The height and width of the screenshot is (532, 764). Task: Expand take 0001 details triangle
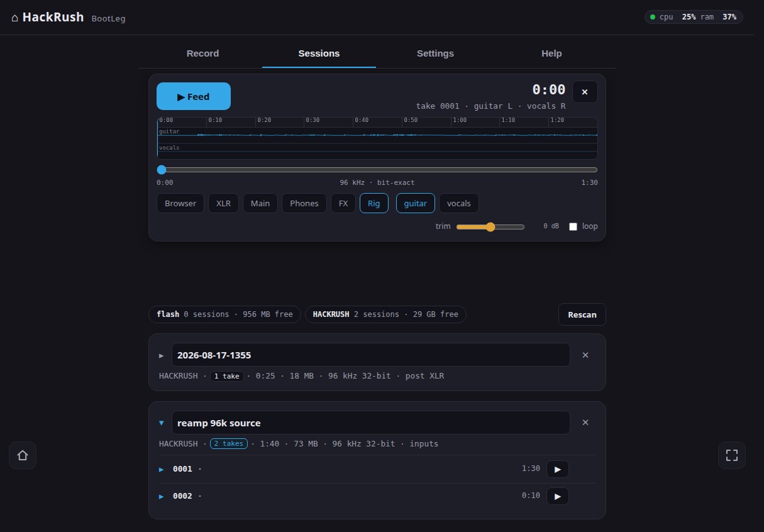(162, 469)
